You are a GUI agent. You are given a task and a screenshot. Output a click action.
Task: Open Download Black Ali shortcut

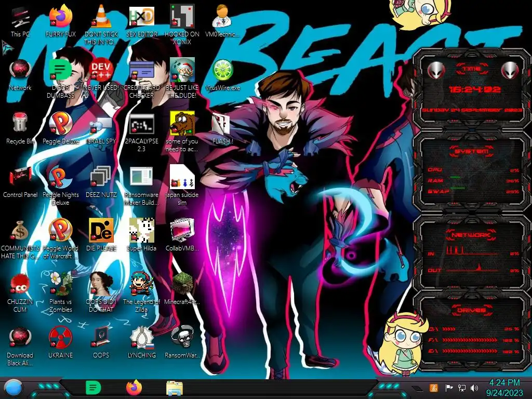(20, 346)
